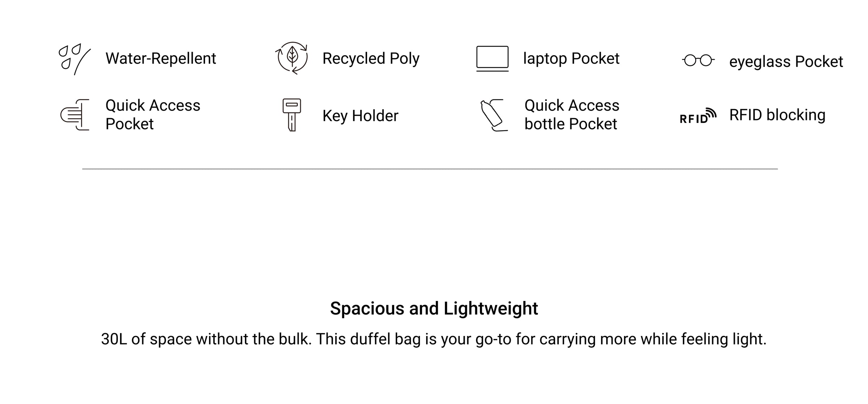Click the bottle pocket icon

494,115
